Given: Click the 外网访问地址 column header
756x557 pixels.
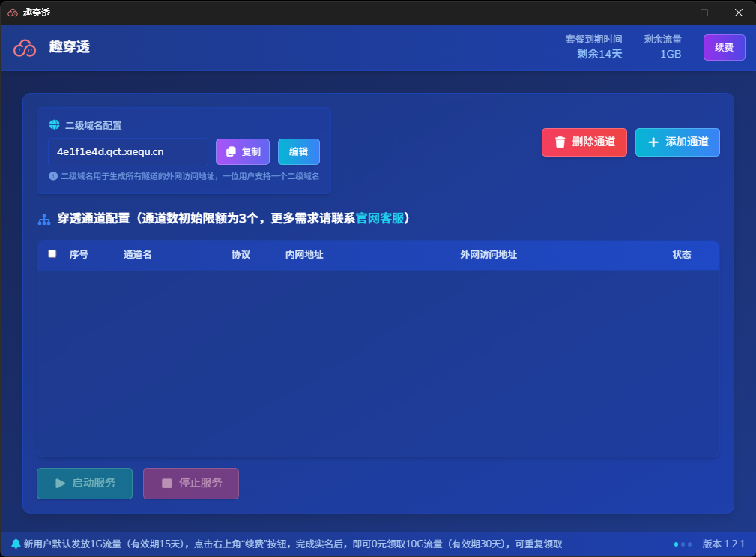Looking at the screenshot, I should pyautogui.click(x=488, y=255).
